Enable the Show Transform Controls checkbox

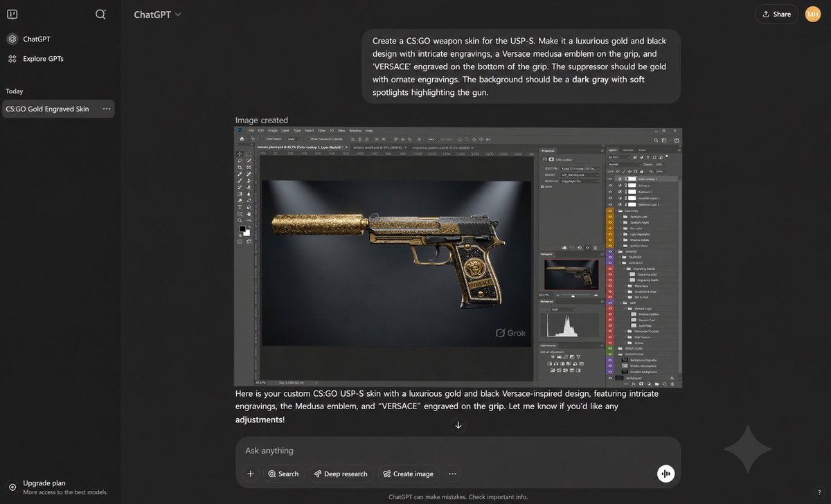click(307, 139)
